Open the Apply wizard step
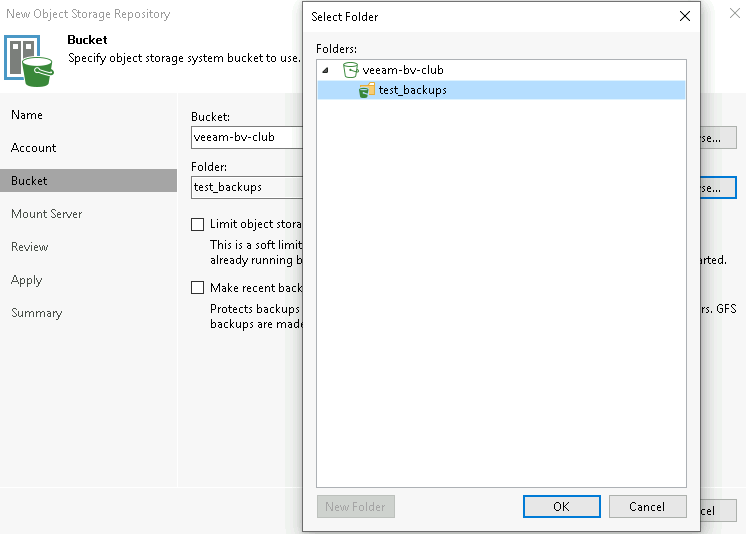The image size is (746, 534). coord(27,280)
